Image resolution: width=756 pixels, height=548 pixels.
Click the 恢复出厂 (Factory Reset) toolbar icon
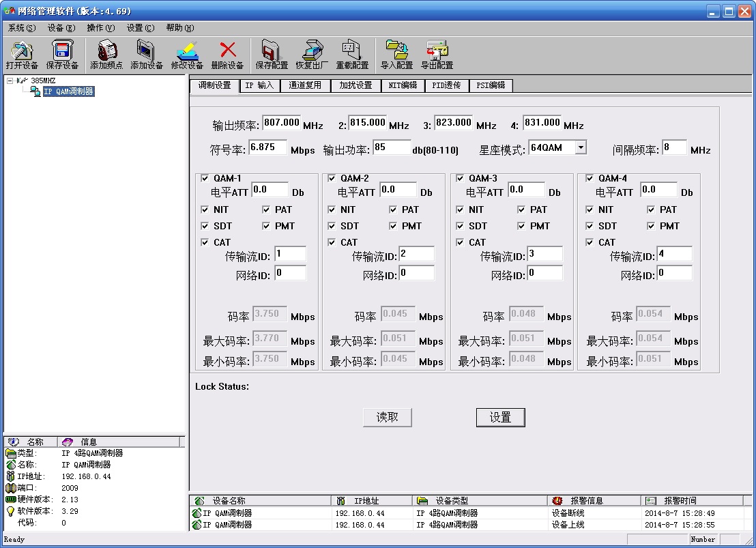click(x=312, y=51)
